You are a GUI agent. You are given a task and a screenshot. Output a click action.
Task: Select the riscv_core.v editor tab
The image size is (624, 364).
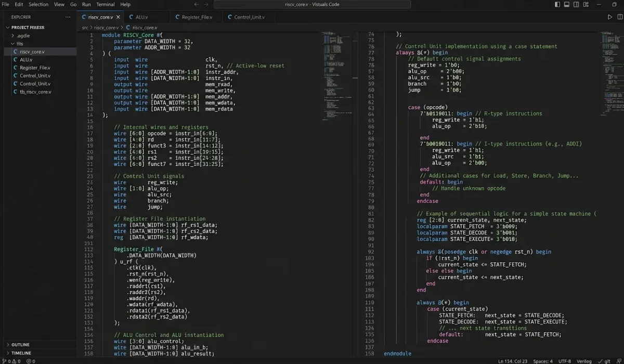click(x=101, y=17)
